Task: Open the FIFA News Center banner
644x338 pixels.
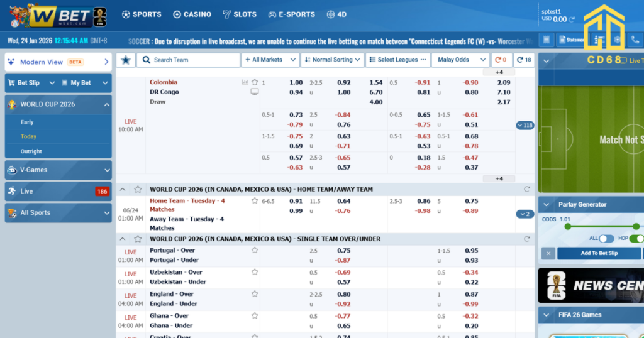Action: click(591, 285)
